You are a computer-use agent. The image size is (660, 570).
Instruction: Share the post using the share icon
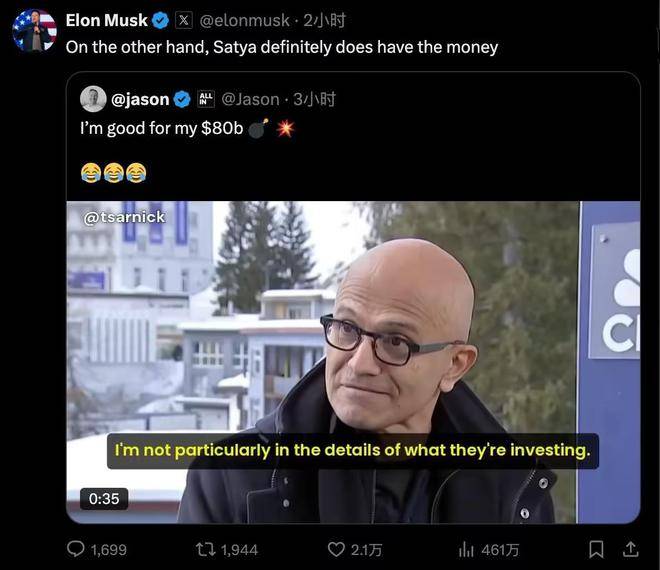click(x=630, y=548)
